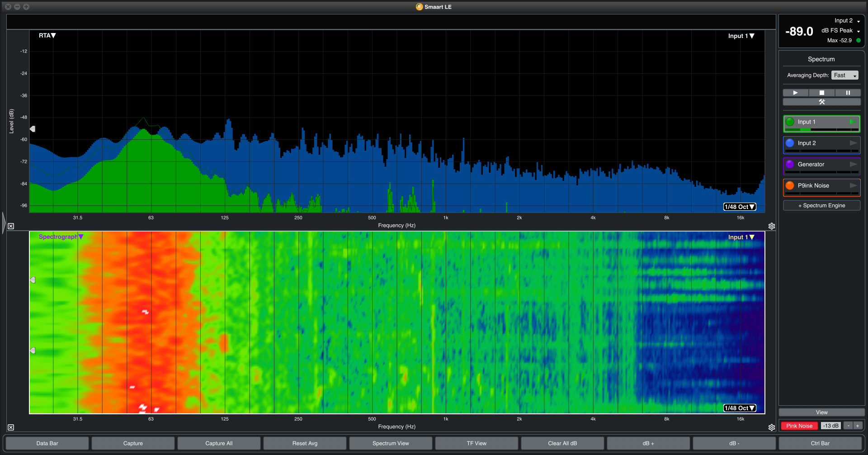Open RTA Input 1 source dropdown
Image resolution: width=868 pixels, height=455 pixels.
[741, 36]
